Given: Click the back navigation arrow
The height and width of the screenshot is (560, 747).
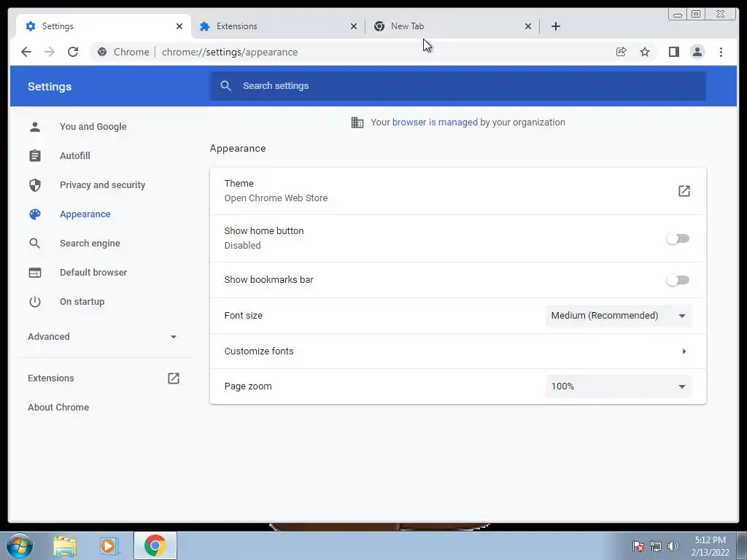Looking at the screenshot, I should (26, 52).
